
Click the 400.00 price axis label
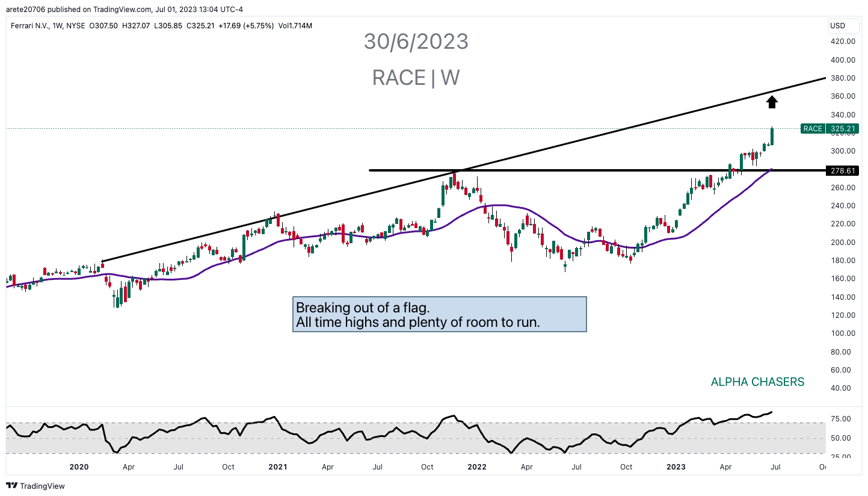[843, 60]
